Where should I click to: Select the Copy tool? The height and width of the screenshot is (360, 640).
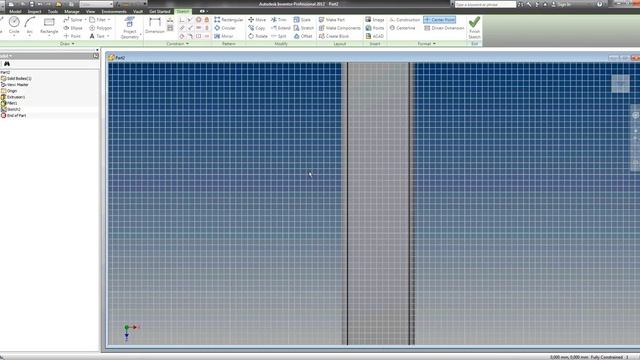[257, 28]
